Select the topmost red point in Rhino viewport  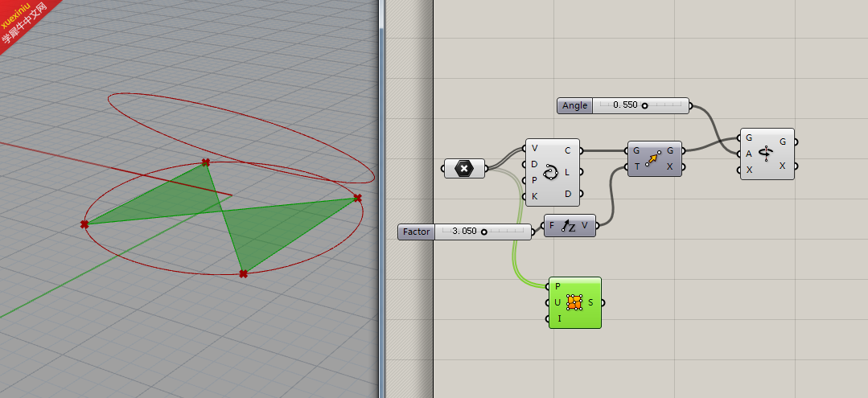(206, 162)
